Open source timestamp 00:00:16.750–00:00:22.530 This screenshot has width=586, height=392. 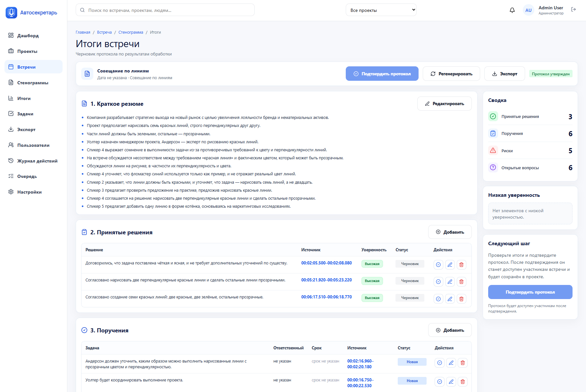pos(361,383)
